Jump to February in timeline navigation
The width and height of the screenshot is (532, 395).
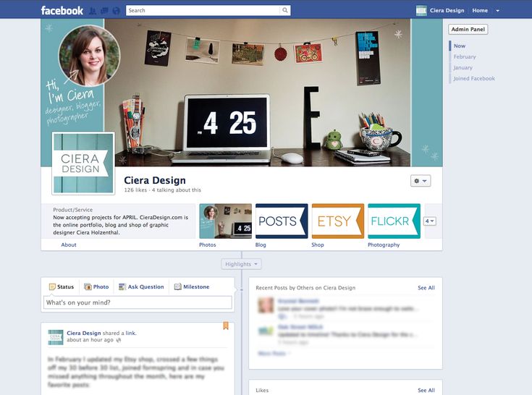465,56
